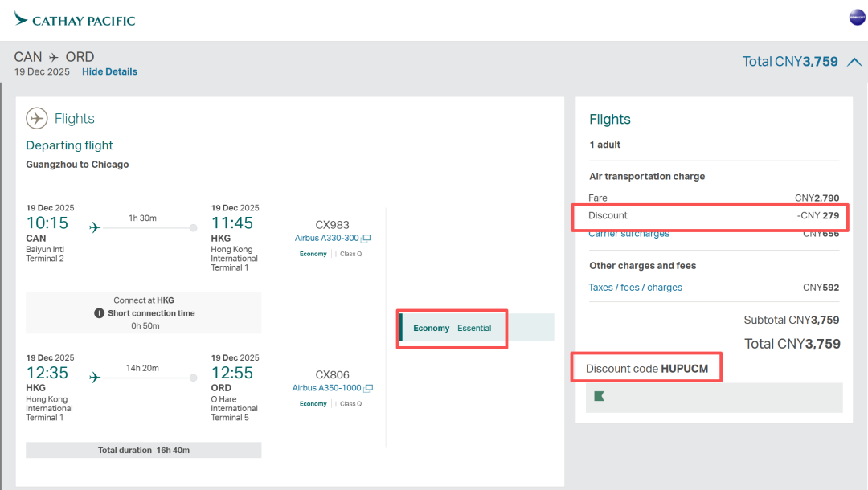This screenshot has width=868, height=490.
Task: Open the Carrier surcharges breakdown
Action: tap(628, 234)
